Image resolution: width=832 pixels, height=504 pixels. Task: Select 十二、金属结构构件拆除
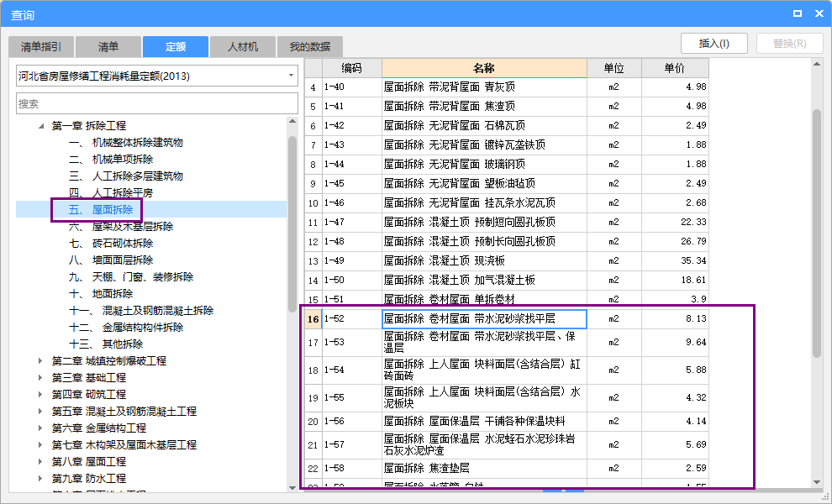126,328
